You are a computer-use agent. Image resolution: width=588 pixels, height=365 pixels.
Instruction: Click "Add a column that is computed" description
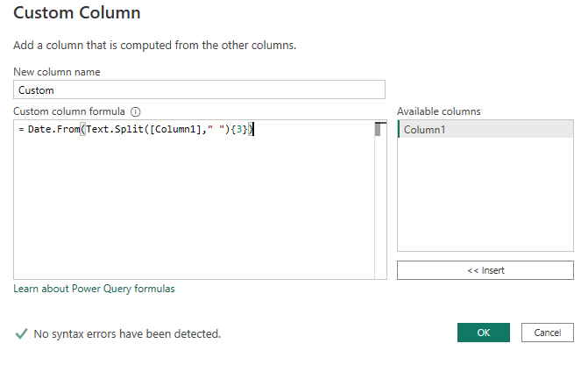(154, 46)
